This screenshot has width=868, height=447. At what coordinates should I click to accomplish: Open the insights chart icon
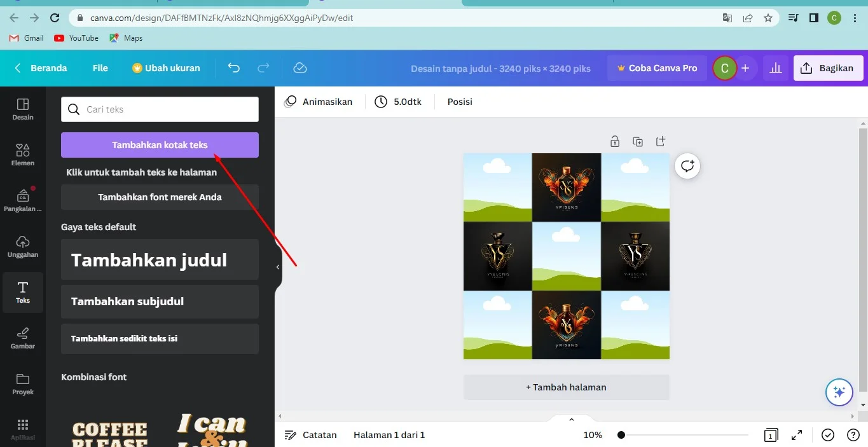pyautogui.click(x=775, y=68)
